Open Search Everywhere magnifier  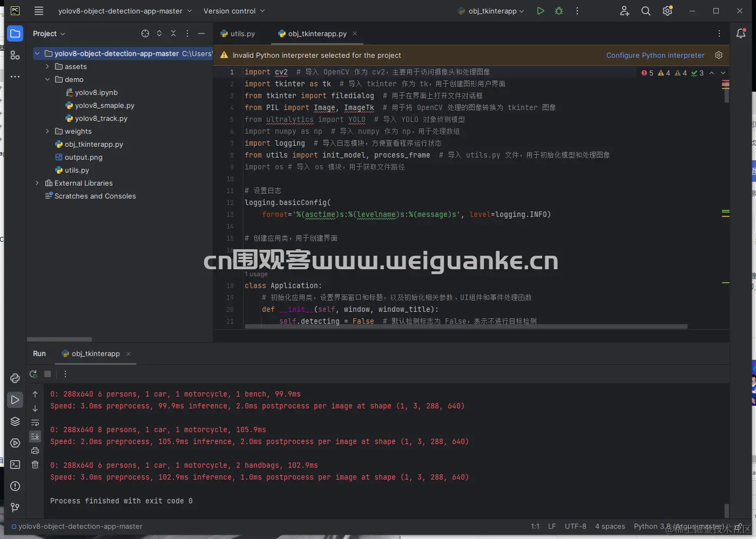pyautogui.click(x=646, y=11)
